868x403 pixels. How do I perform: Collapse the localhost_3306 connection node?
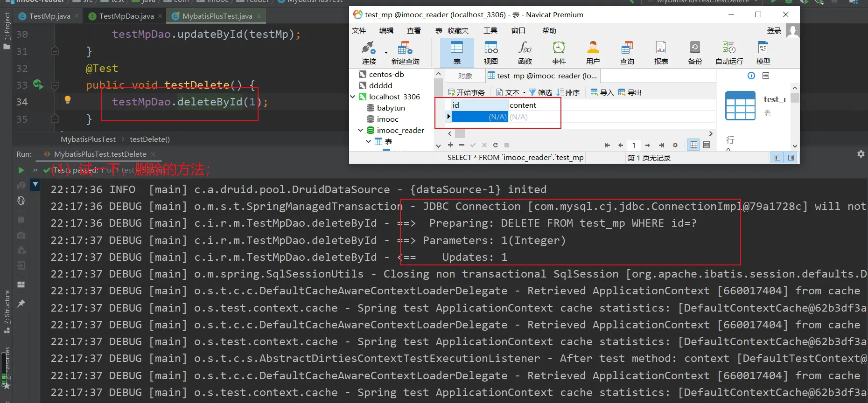tap(353, 97)
